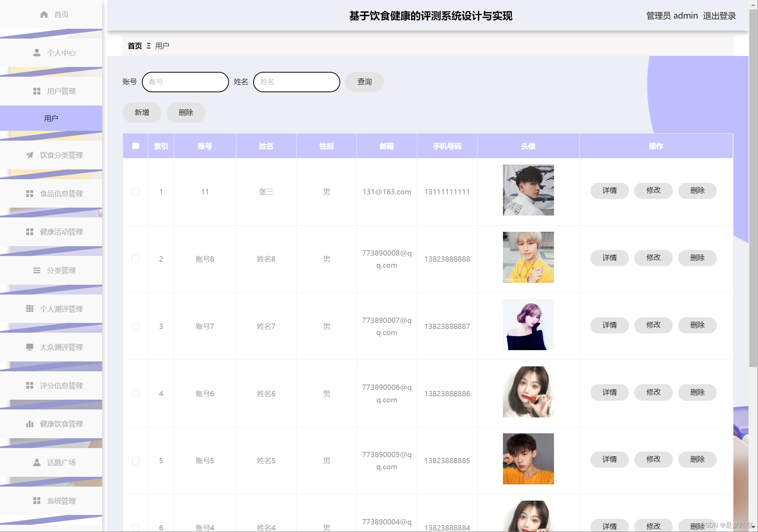Click the grid icon beside 系统管理
This screenshot has height=532, width=758.
click(37, 501)
